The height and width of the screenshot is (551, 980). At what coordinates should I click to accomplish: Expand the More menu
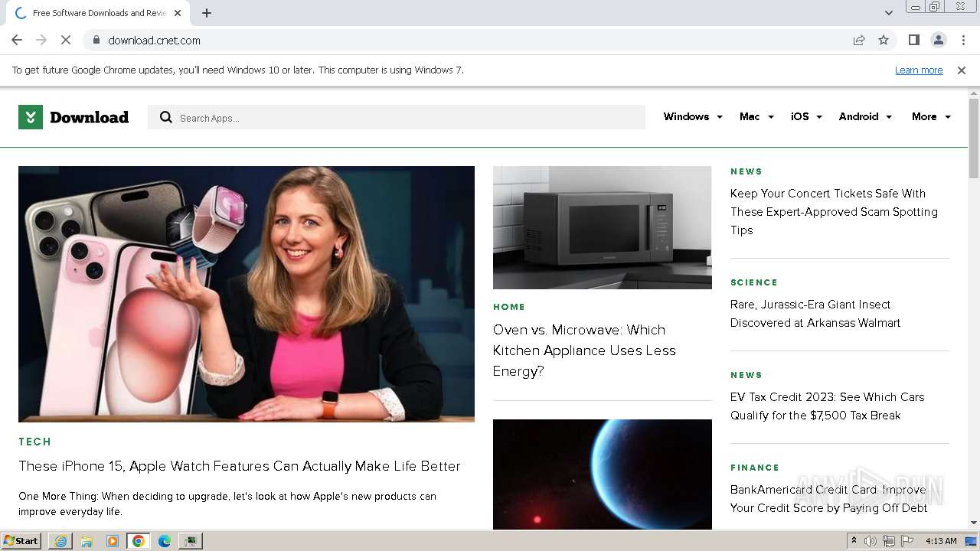click(931, 116)
